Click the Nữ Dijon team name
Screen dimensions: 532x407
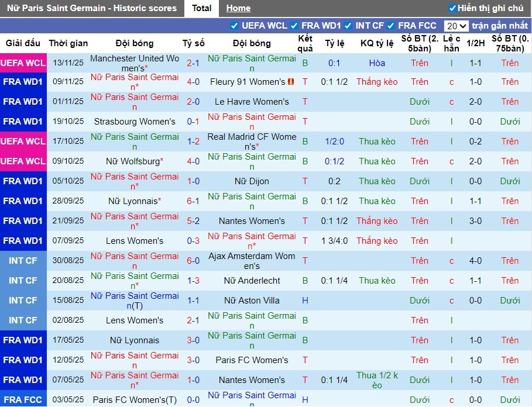click(x=252, y=181)
